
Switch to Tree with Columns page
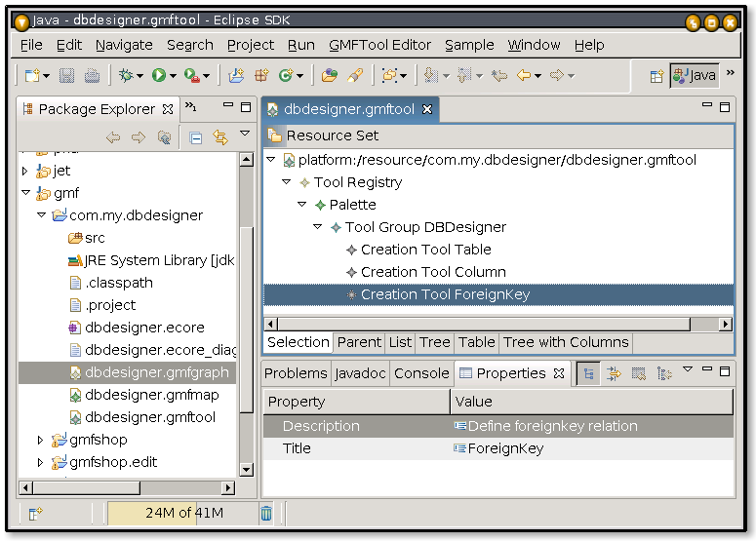[x=566, y=342]
